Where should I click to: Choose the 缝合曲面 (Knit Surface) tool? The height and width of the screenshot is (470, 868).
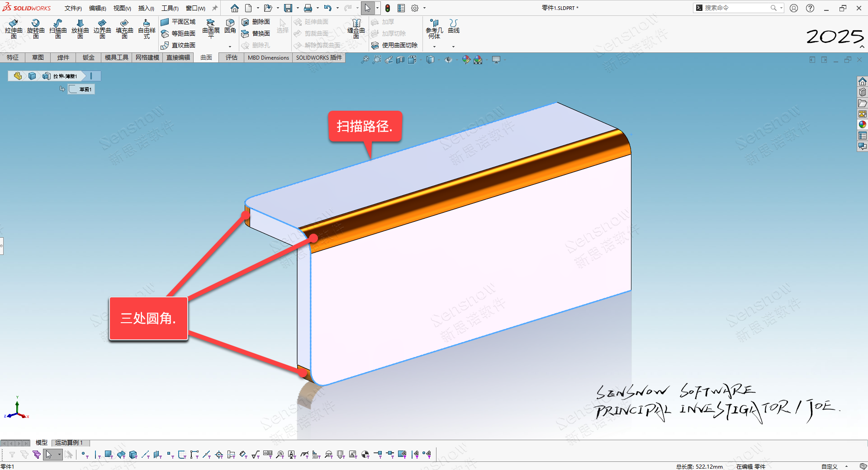pos(356,28)
